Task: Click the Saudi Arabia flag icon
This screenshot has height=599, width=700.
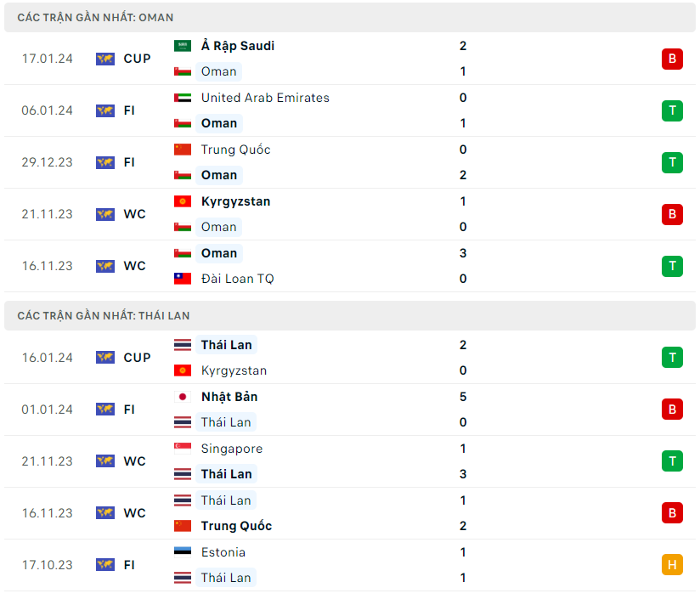Action: coord(183,46)
